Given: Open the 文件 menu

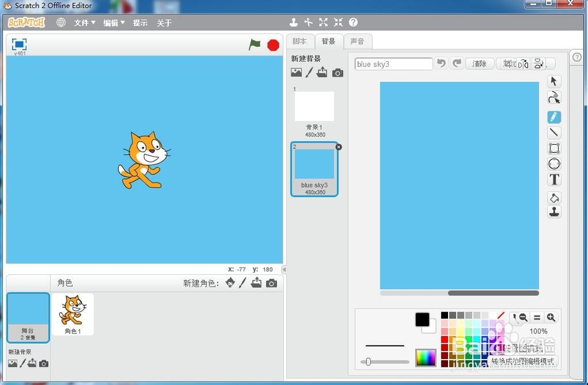Looking at the screenshot, I should [x=85, y=23].
